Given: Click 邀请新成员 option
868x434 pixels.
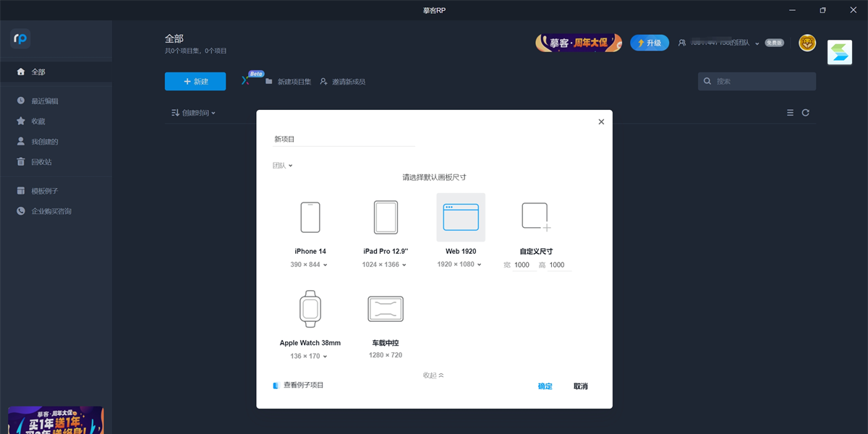Looking at the screenshot, I should (x=343, y=82).
